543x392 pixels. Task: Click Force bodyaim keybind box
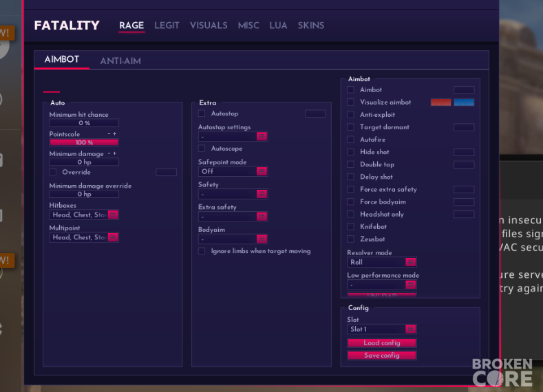point(464,202)
